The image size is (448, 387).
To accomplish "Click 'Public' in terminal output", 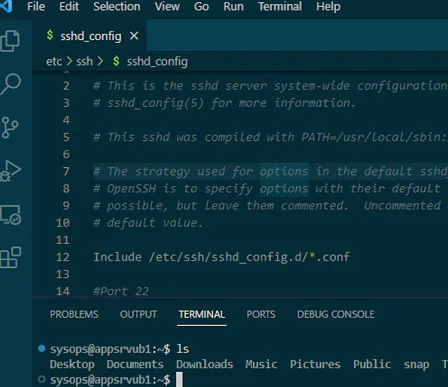I will click(372, 364).
